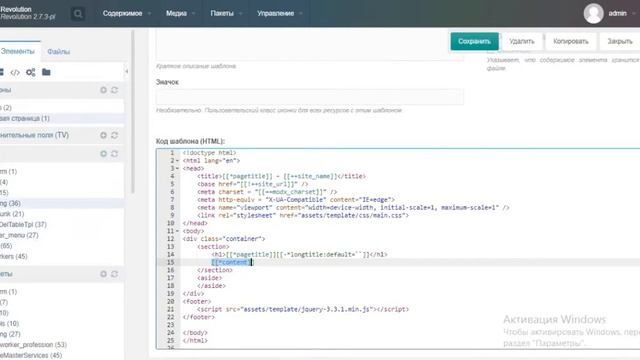Select the 'er_menu (27)' tree row
The image size is (640, 360).
62,235
